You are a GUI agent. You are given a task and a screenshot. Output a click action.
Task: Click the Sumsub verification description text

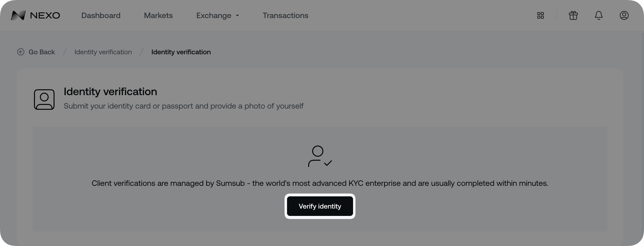(x=320, y=183)
